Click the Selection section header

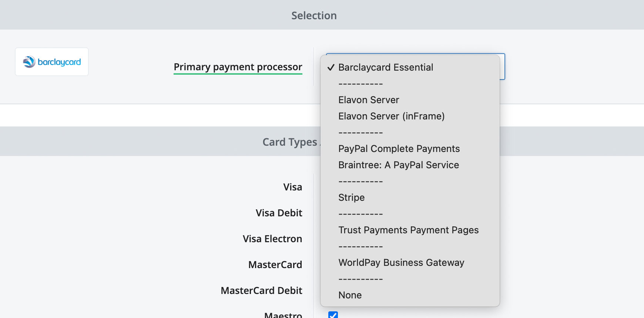coord(314,16)
